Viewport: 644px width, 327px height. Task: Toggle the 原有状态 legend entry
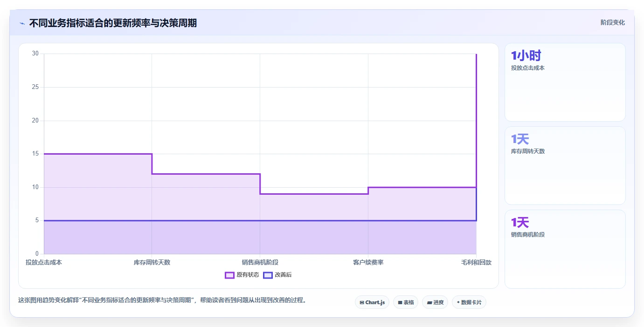pos(242,275)
